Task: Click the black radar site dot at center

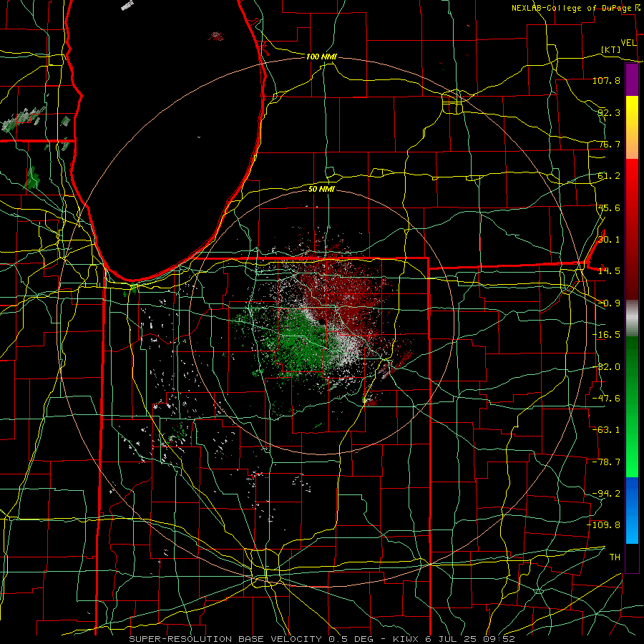Action: (x=321, y=322)
